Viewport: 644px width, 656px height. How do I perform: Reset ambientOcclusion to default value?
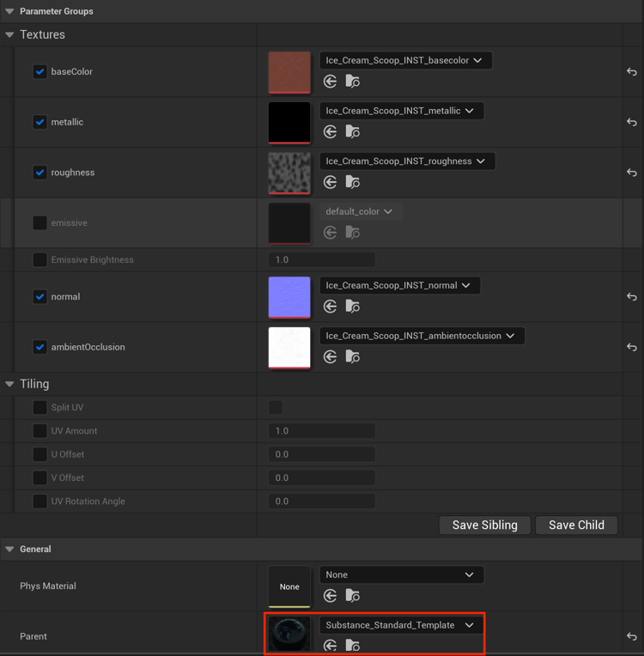[x=632, y=347]
